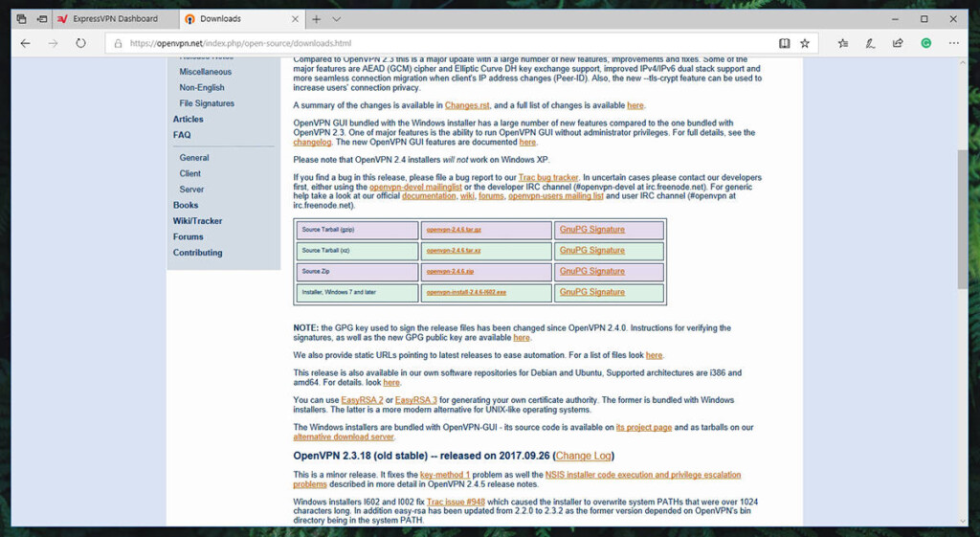The image size is (980, 537).
Task: Click 'Installer, Windows 7 and later' cell
Action: [358, 293]
